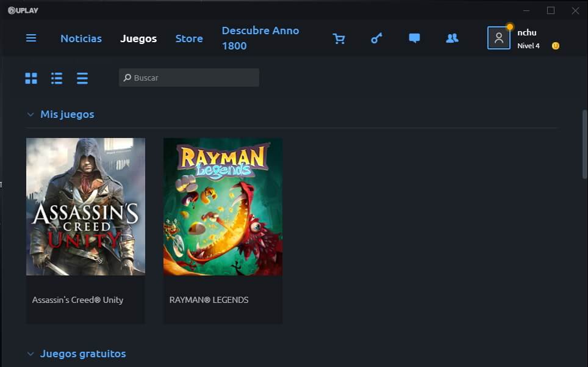The width and height of the screenshot is (588, 367).
Task: Click the key activation icon
Action: 376,38
